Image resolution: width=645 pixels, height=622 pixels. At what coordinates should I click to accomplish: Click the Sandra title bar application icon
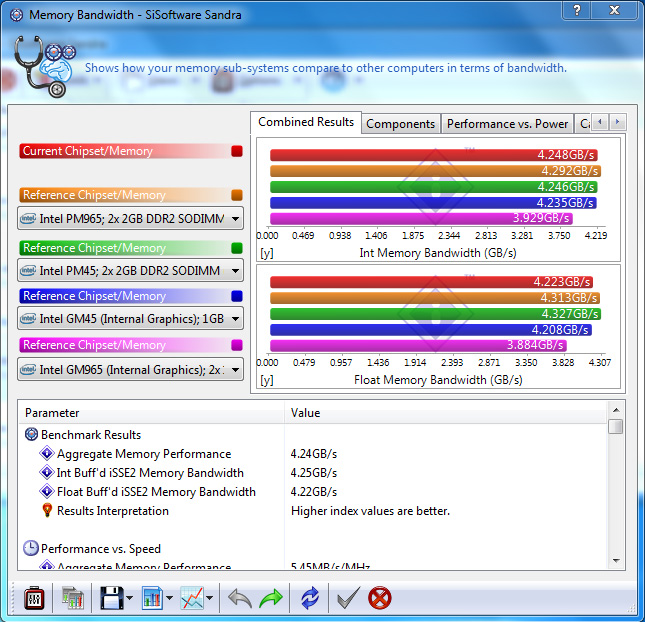(16, 15)
